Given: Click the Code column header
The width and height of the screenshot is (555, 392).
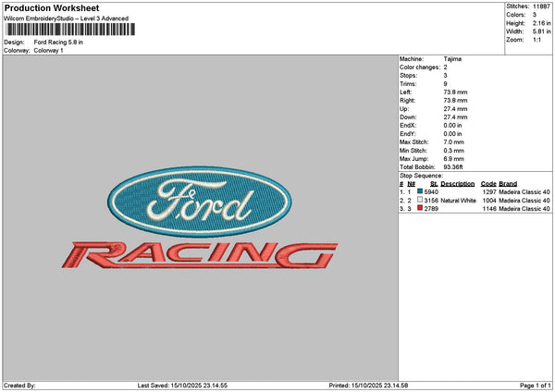Looking at the screenshot, I should [488, 183].
